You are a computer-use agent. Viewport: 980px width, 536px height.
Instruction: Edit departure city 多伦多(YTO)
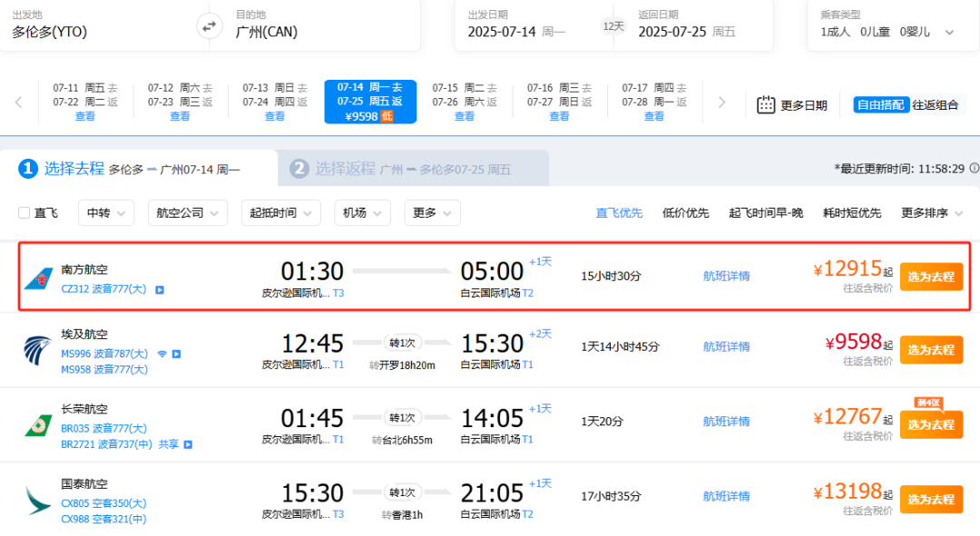(49, 32)
